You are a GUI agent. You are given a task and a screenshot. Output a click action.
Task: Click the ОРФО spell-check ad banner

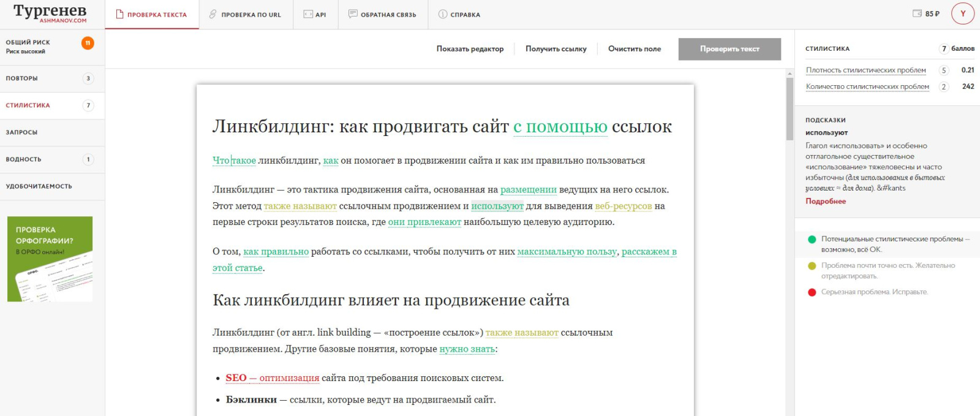pyautogui.click(x=50, y=259)
